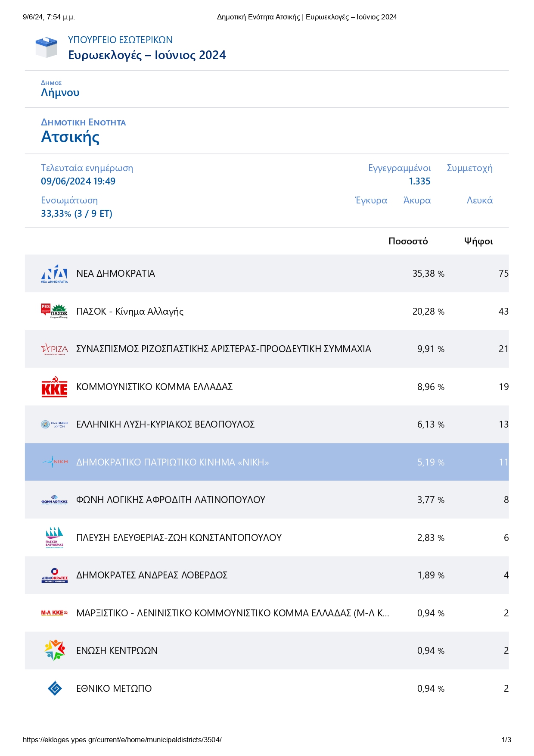Select the Πλεύση Ελευθερίας sailboat logo
The width and height of the screenshot is (534, 756).
(x=54, y=537)
